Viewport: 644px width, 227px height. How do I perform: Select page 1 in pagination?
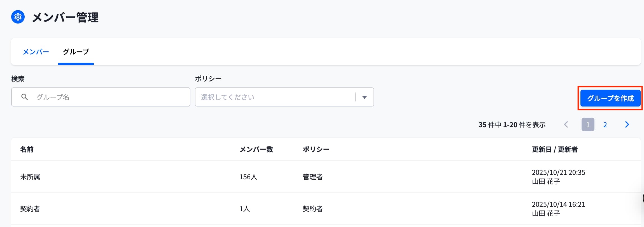coord(588,124)
